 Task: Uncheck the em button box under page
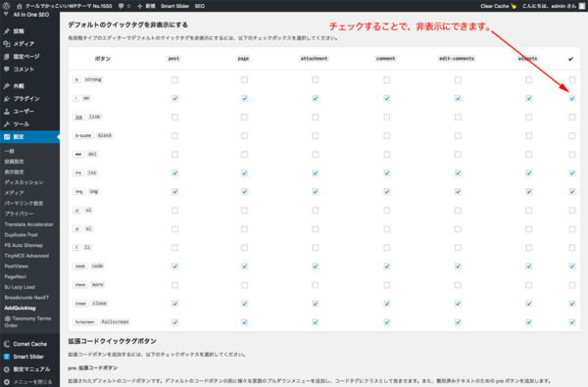244,98
